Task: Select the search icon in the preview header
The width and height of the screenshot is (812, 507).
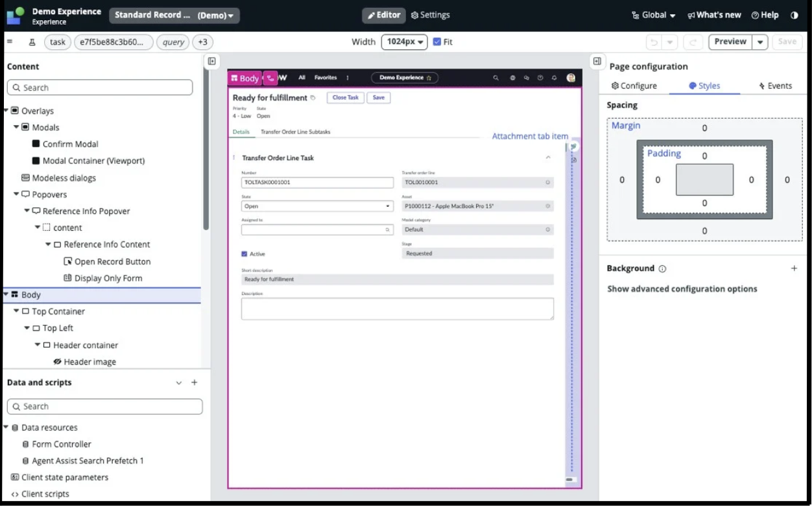Action: click(496, 78)
